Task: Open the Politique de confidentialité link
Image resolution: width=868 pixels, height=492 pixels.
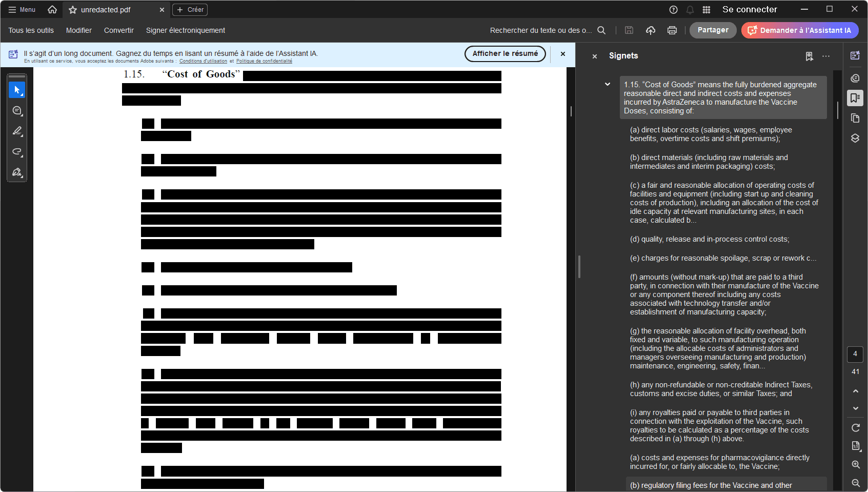Action: [x=264, y=61]
